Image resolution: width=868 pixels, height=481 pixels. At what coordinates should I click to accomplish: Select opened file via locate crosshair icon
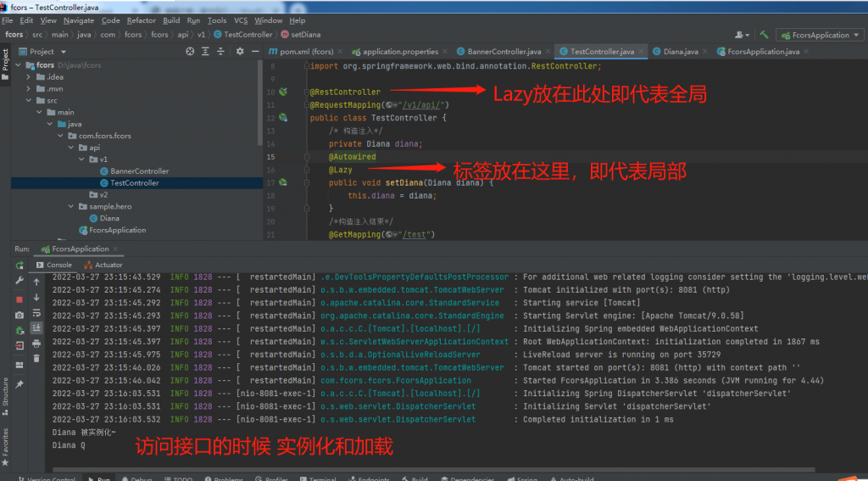coord(190,52)
